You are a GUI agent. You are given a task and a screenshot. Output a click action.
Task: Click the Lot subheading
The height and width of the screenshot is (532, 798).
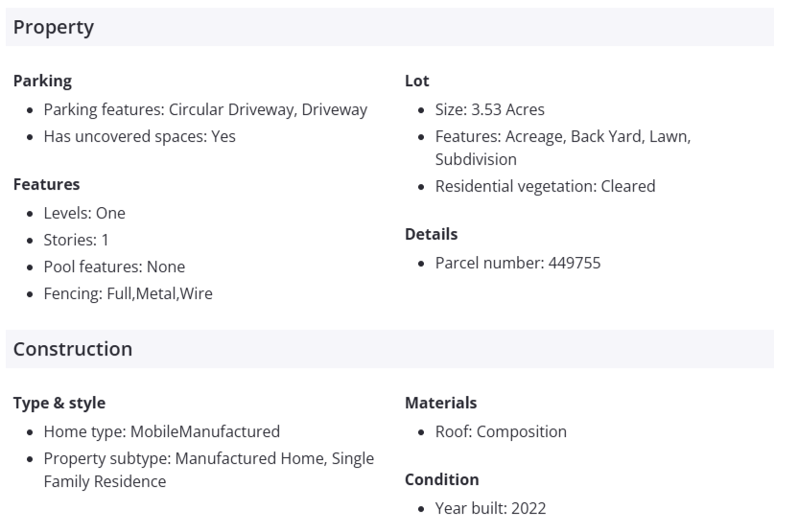click(x=416, y=81)
